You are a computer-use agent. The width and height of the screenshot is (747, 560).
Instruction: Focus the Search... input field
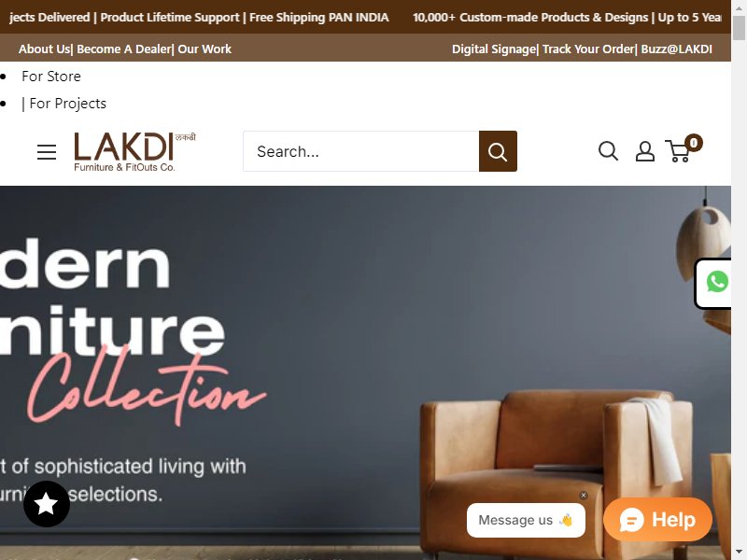(361, 151)
